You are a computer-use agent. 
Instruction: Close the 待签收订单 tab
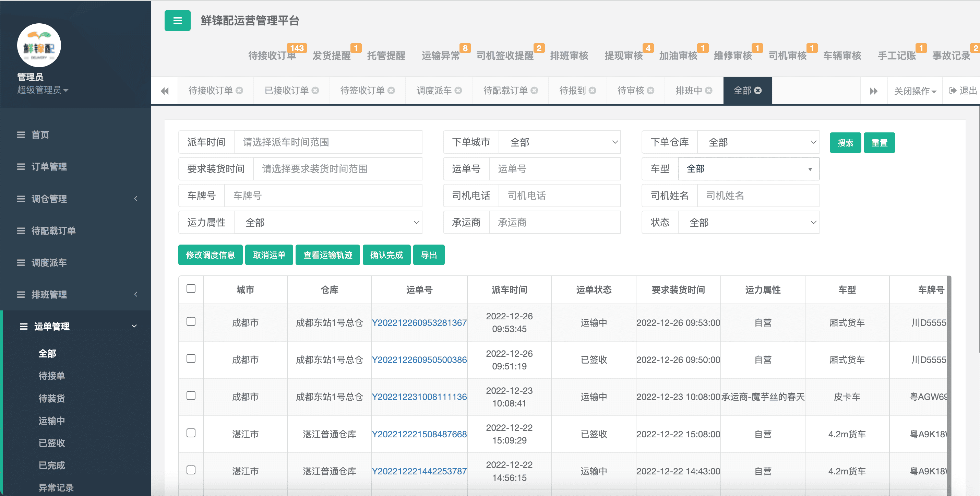coord(391,91)
